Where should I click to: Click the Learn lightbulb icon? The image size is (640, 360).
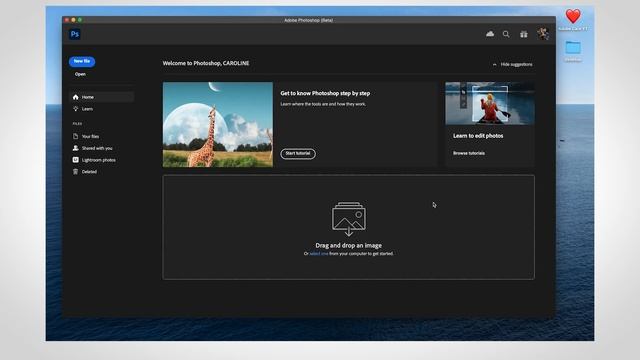[x=76, y=109]
